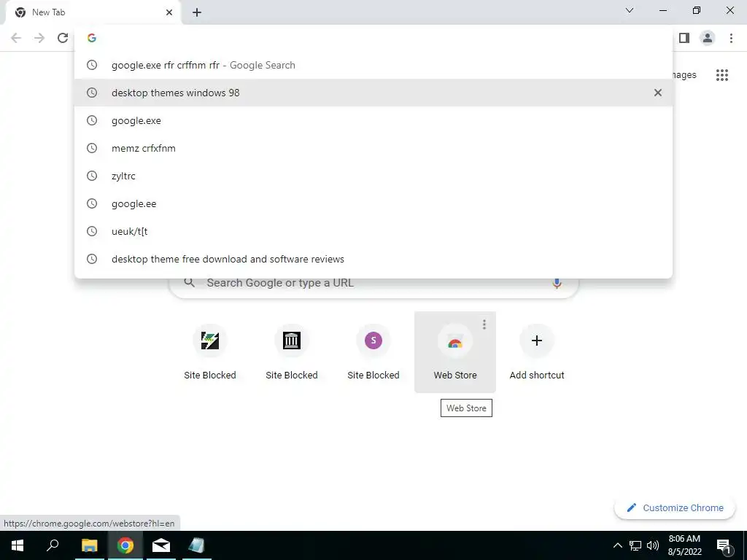Select the 'google.exe' history suggestion
Image resolution: width=747 pixels, height=560 pixels.
(373, 120)
